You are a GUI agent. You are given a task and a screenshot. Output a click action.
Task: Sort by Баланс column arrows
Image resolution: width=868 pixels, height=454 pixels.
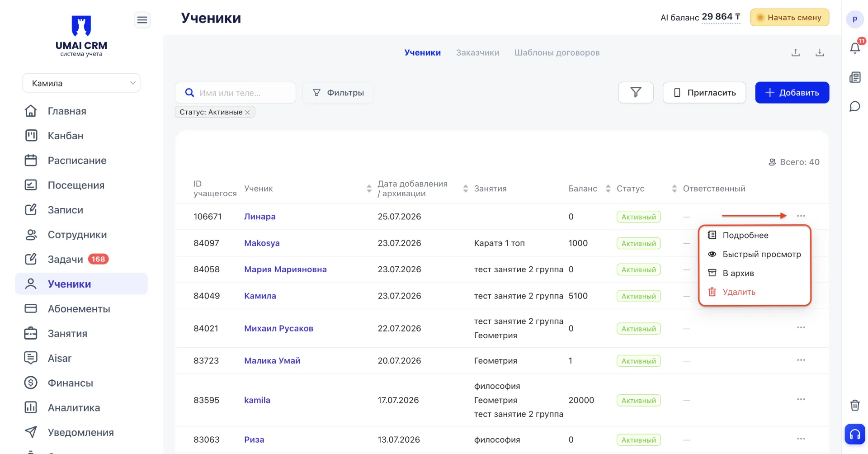(x=608, y=189)
